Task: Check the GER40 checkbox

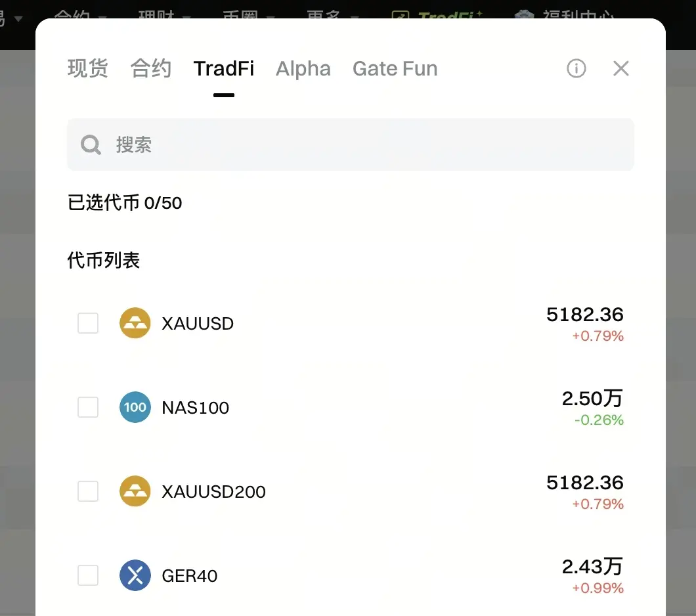Action: [88, 575]
